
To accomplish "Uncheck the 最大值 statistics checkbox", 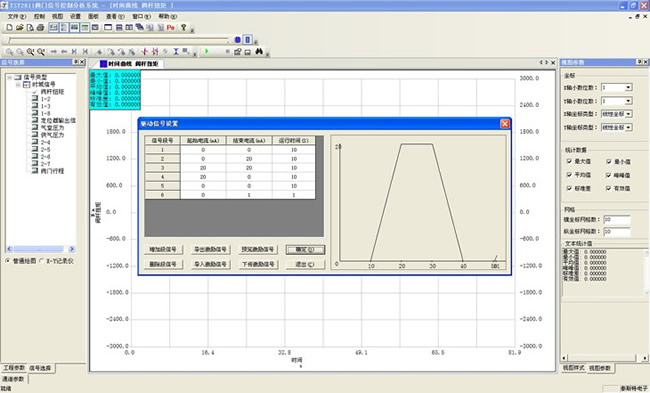I will [569, 161].
